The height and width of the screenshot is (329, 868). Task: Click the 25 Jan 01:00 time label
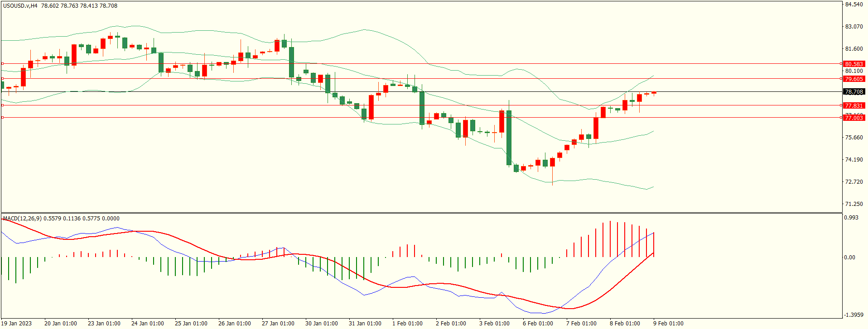pyautogui.click(x=191, y=324)
